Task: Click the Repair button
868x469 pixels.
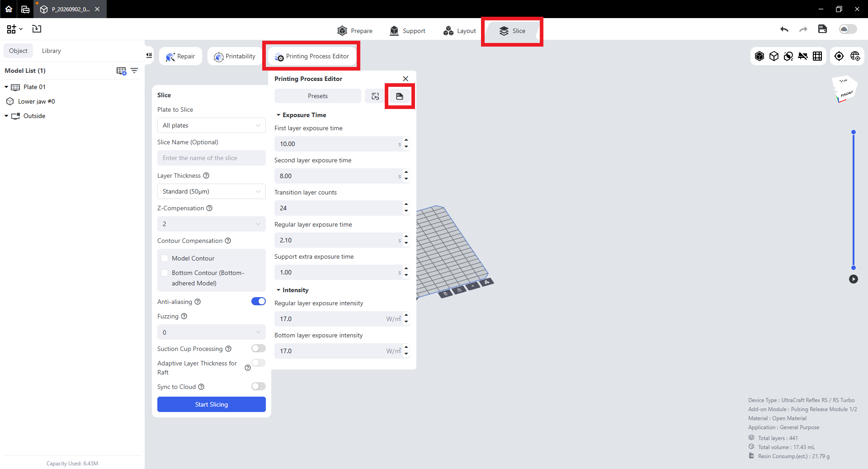Action: point(180,56)
